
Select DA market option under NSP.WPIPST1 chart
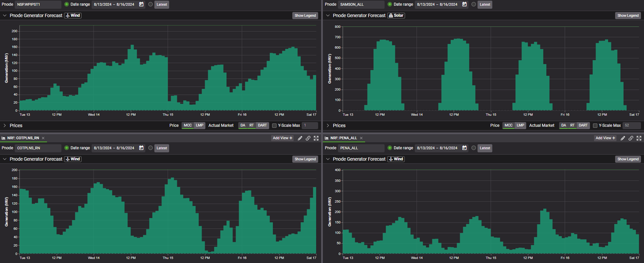pos(242,126)
